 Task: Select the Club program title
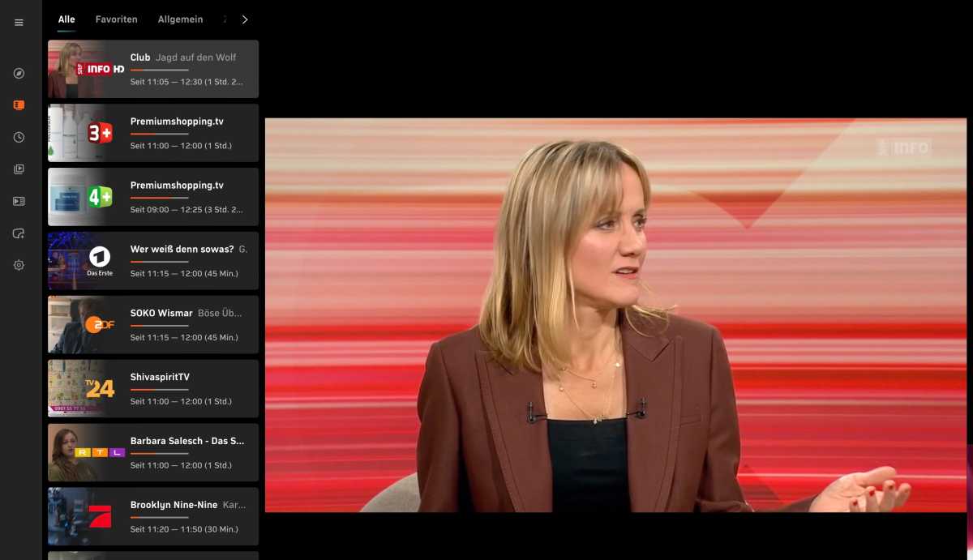pos(140,58)
